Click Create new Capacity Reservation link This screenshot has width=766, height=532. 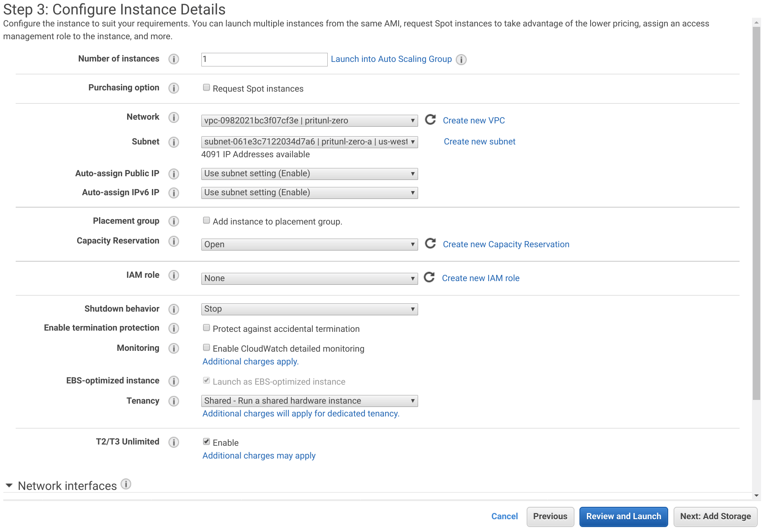tap(506, 244)
